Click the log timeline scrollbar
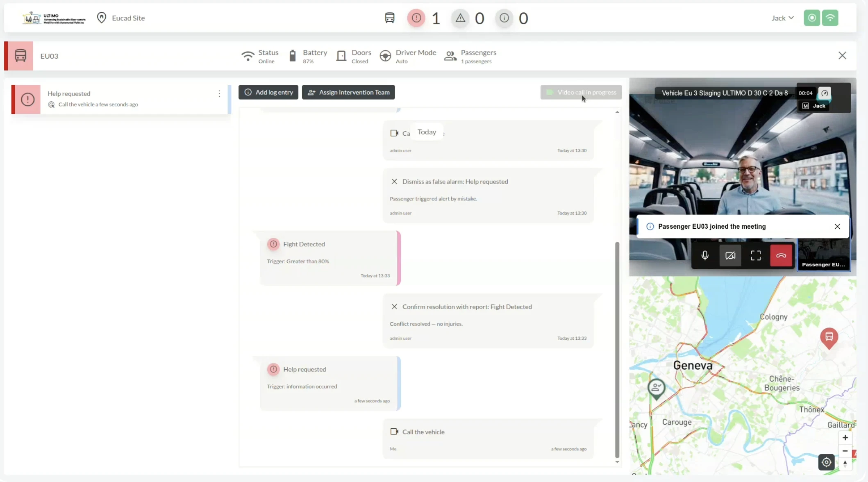 pyautogui.click(x=617, y=348)
